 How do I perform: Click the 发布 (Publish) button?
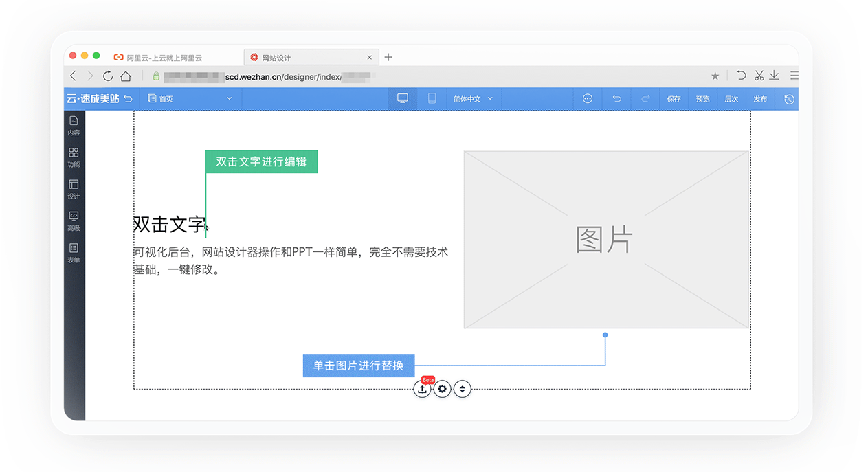760,99
